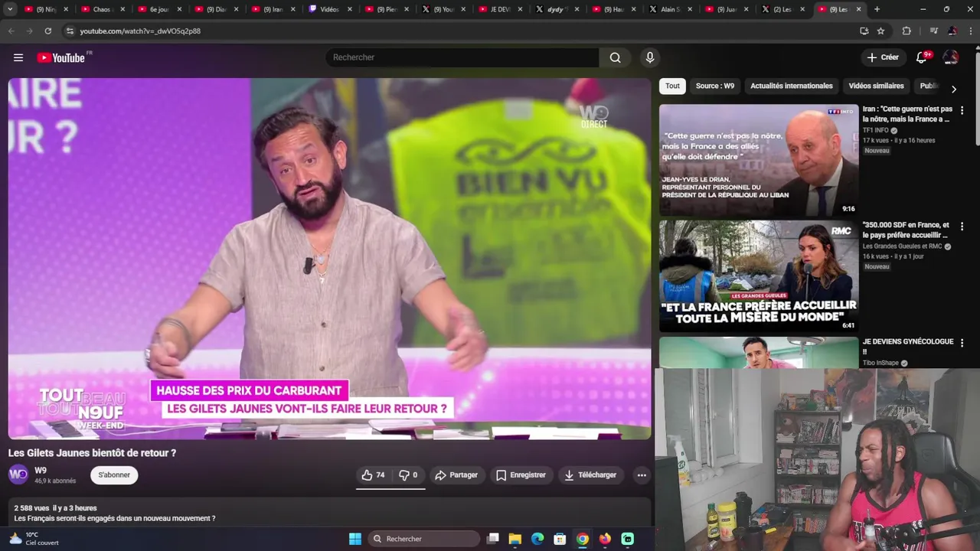980x551 pixels.
Task: Open TF1 INFO channel link
Action: (876, 130)
